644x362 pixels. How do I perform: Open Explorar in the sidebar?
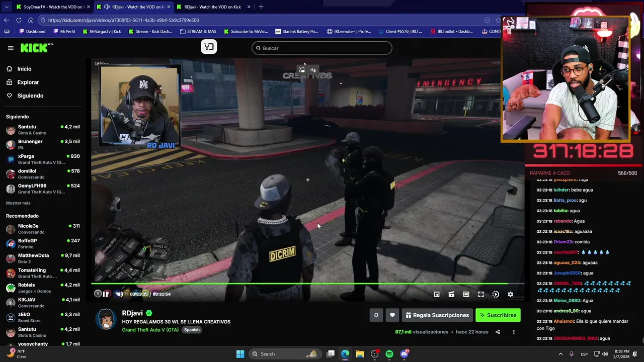tap(28, 82)
